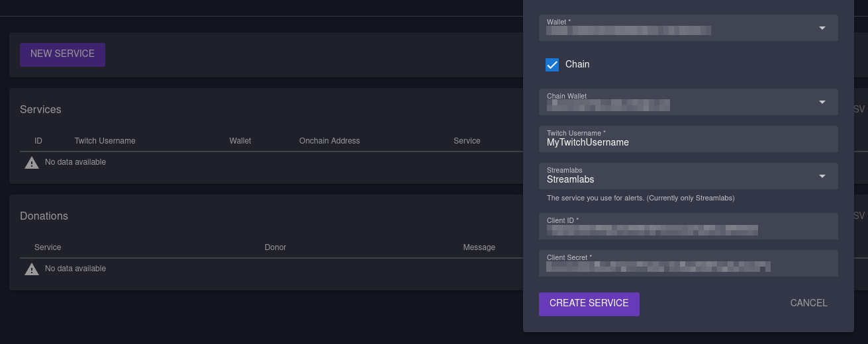Click the warning icon in Services table
This screenshot has width=868, height=344.
point(32,163)
